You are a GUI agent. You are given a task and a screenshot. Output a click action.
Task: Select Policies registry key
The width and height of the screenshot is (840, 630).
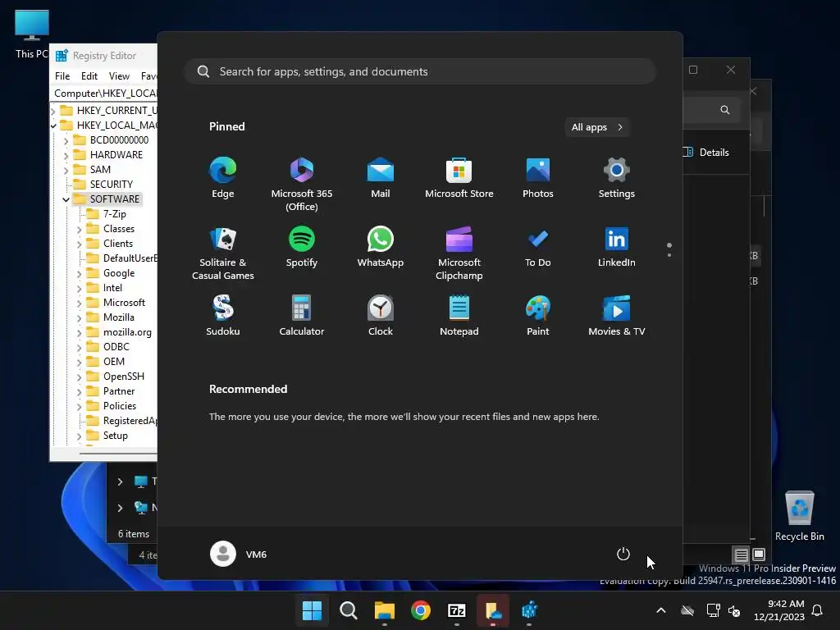pyautogui.click(x=120, y=405)
